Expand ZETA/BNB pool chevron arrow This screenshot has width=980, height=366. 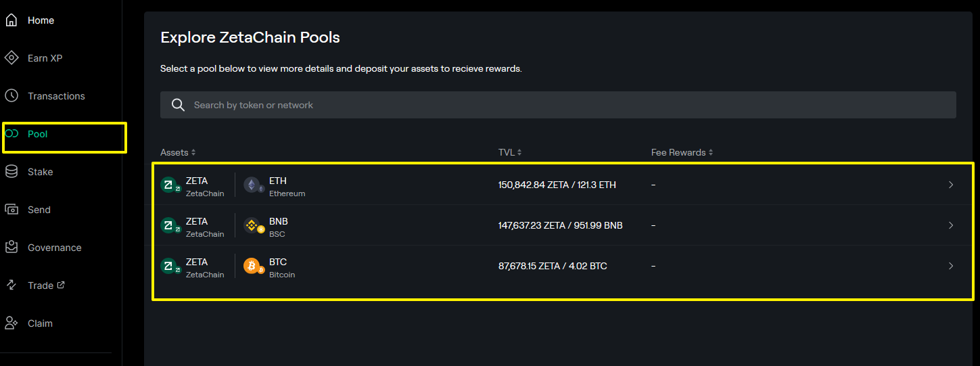tap(951, 225)
